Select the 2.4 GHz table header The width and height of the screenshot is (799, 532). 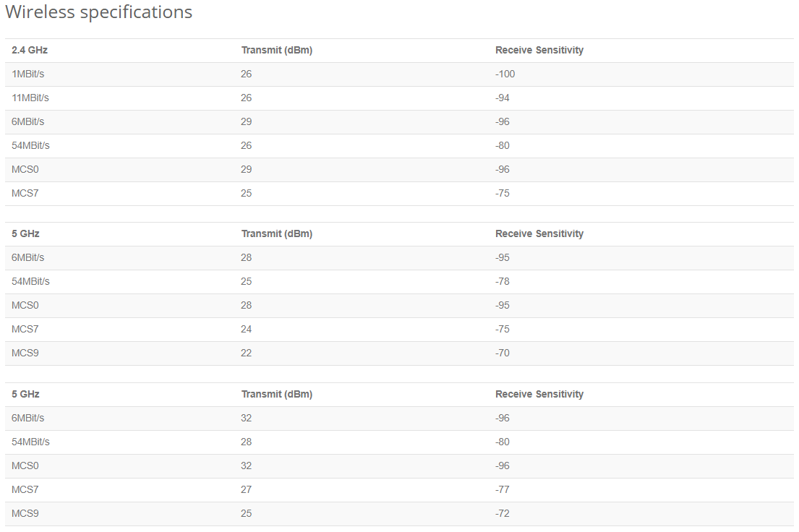click(x=30, y=50)
